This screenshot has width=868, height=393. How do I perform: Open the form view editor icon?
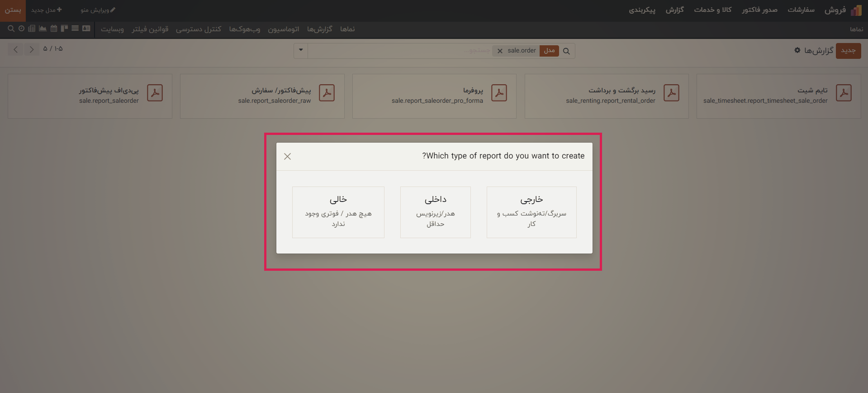point(86,29)
